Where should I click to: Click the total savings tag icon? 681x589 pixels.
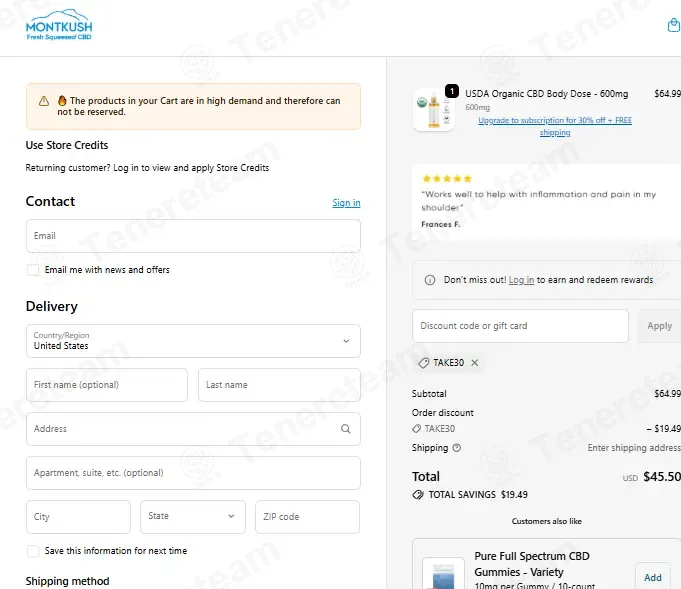pyautogui.click(x=418, y=495)
